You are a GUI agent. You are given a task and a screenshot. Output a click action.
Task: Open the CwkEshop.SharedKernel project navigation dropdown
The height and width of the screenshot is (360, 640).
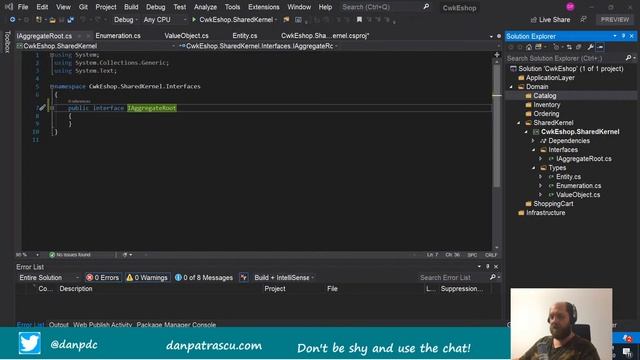96,46
